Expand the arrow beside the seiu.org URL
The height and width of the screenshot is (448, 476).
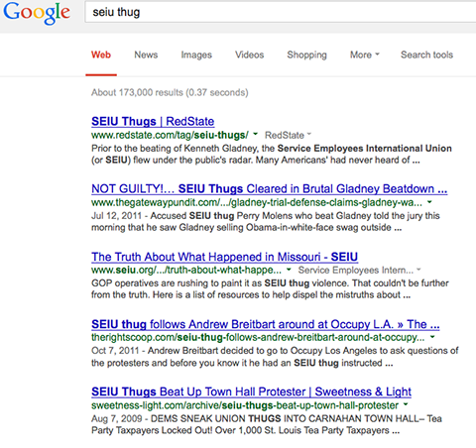pos(289,270)
